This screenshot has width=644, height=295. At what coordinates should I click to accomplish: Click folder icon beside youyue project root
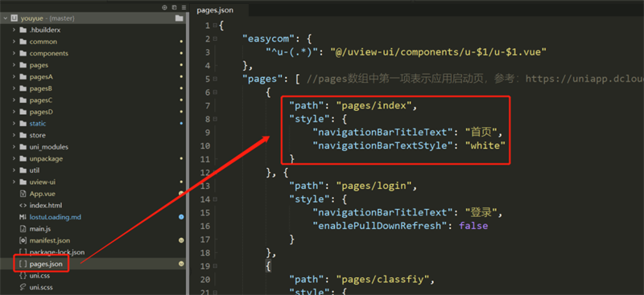click(x=179, y=18)
